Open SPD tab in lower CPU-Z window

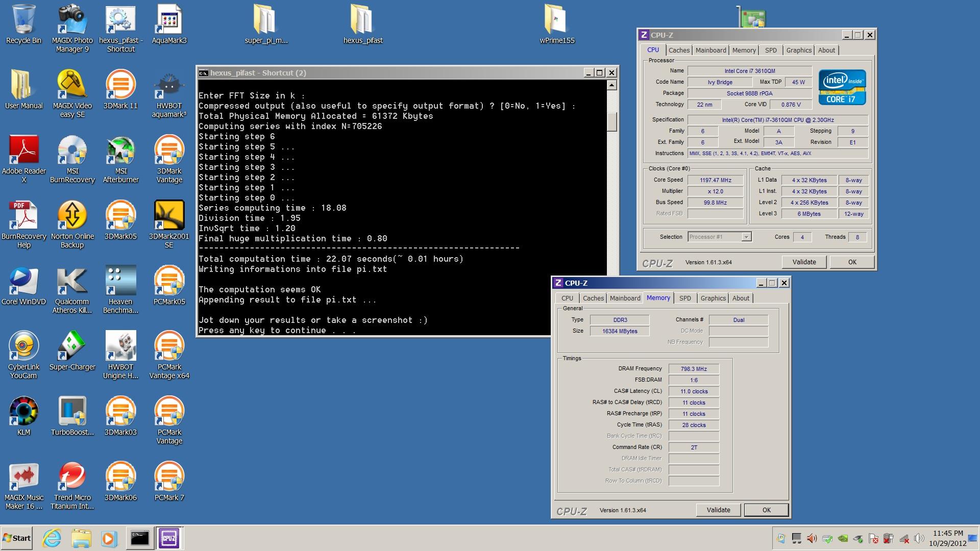pyautogui.click(x=685, y=298)
